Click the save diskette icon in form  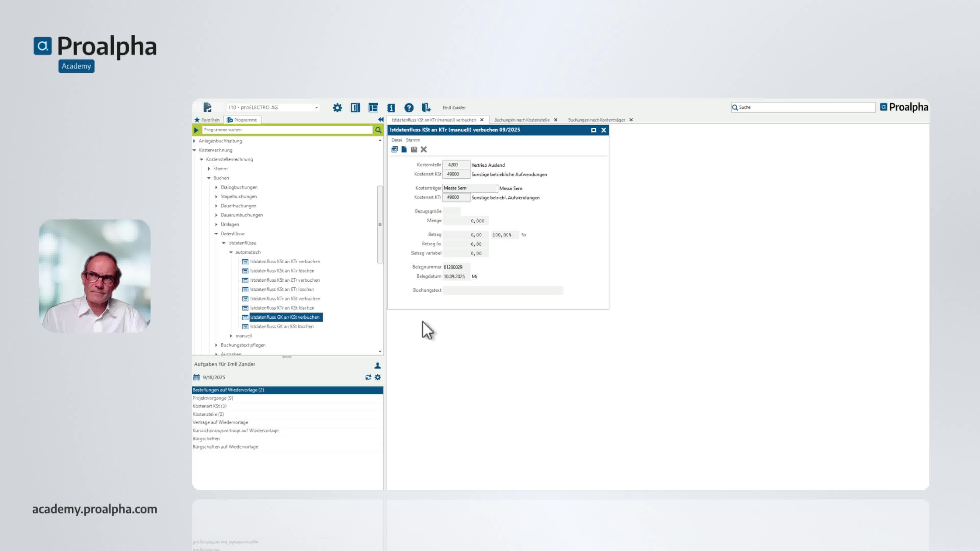(413, 149)
